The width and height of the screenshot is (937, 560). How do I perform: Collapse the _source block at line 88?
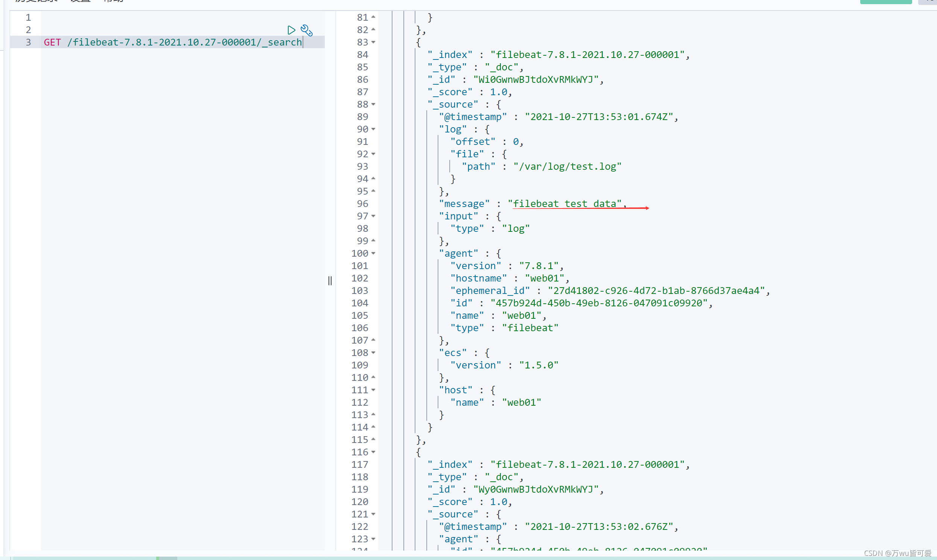point(373,104)
